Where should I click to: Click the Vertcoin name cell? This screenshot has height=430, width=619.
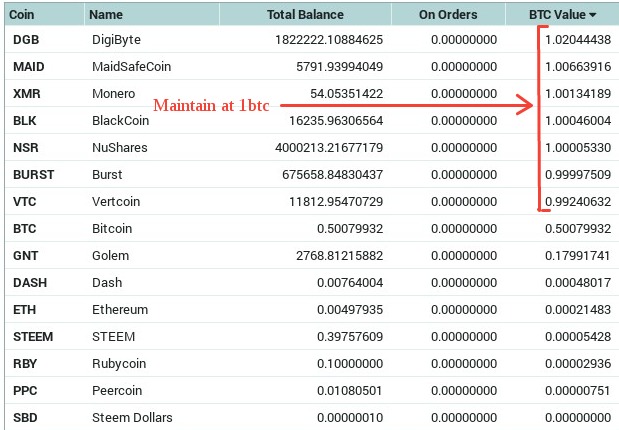pyautogui.click(x=116, y=202)
